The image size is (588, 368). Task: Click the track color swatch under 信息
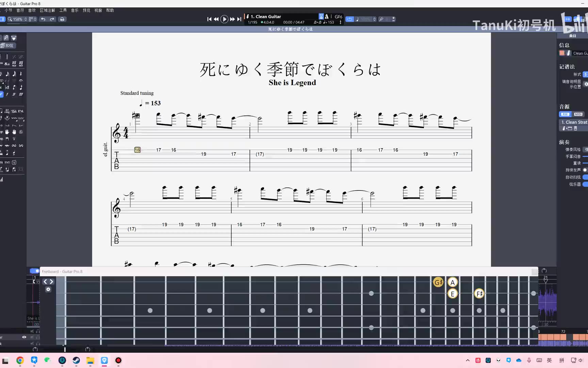(x=562, y=53)
